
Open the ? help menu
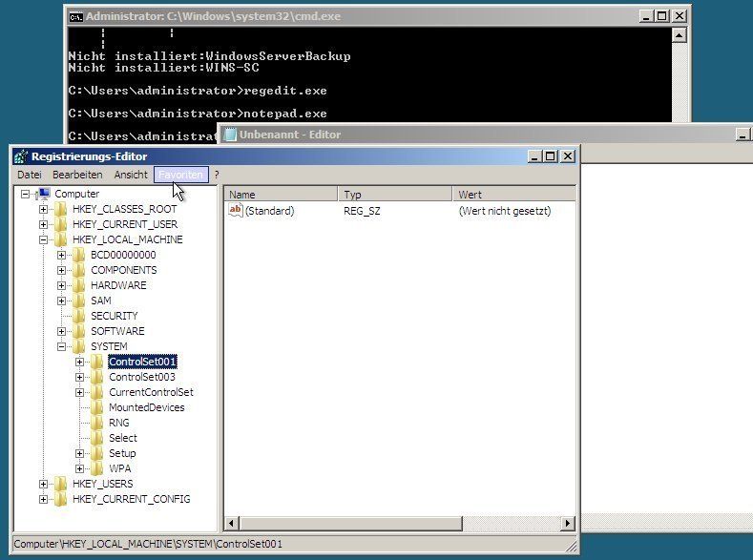coord(217,175)
